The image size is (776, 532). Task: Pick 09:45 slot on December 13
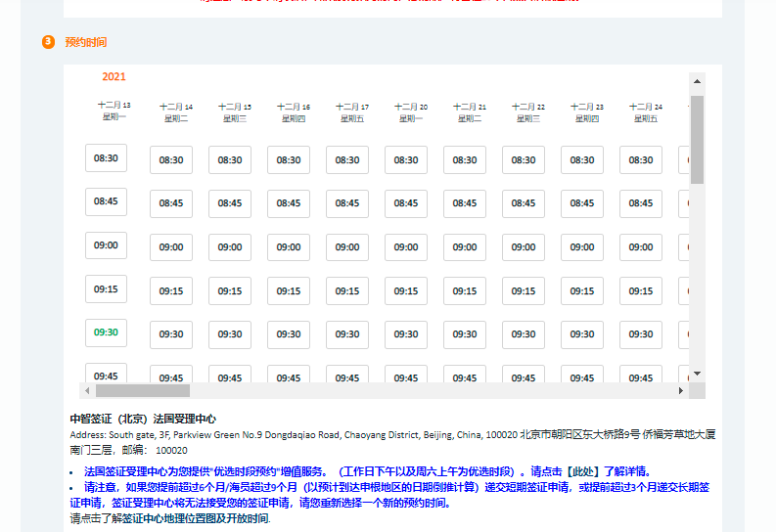(106, 374)
